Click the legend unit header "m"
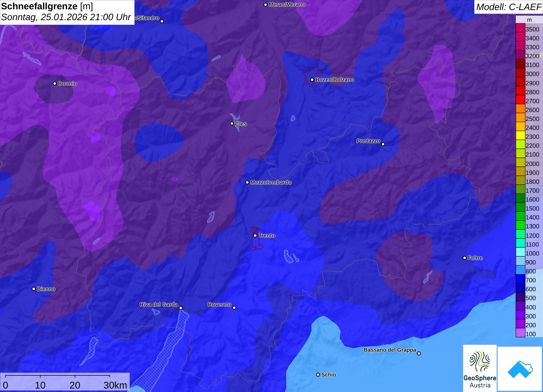The image size is (543, 392). [x=529, y=20]
